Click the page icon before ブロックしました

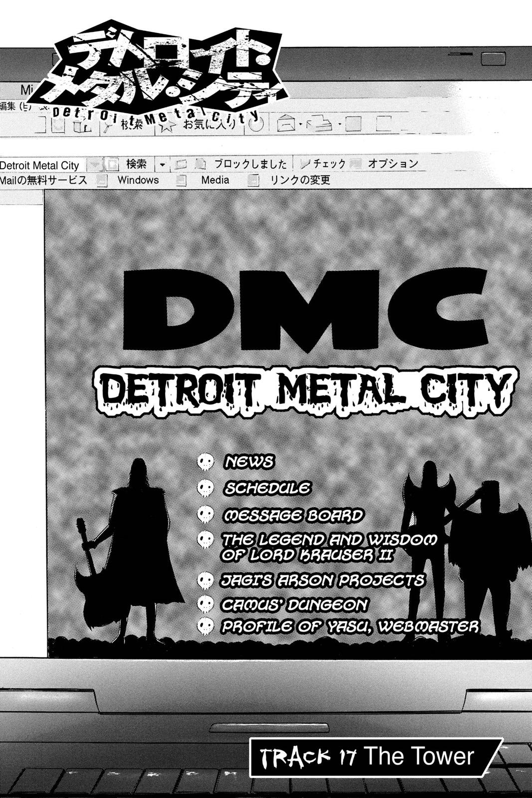tap(200, 164)
